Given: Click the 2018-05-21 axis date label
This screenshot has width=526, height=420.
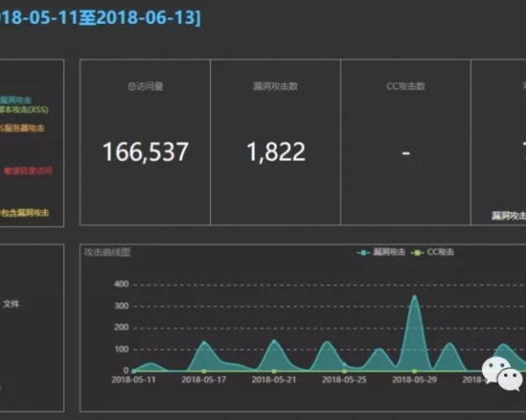Looking at the screenshot, I should point(274,380).
